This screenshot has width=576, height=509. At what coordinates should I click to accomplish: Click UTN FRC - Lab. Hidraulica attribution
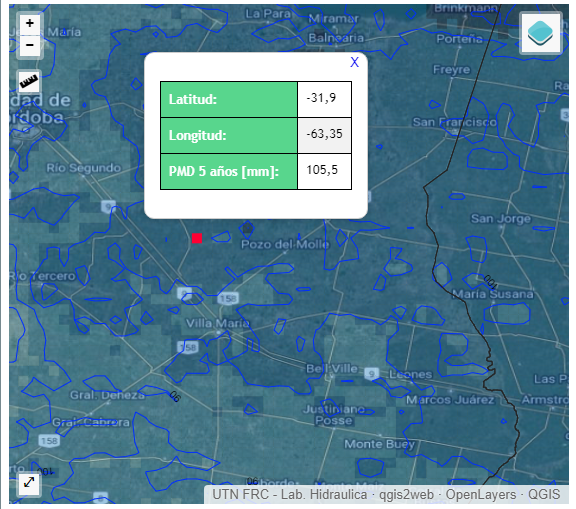pyautogui.click(x=289, y=494)
